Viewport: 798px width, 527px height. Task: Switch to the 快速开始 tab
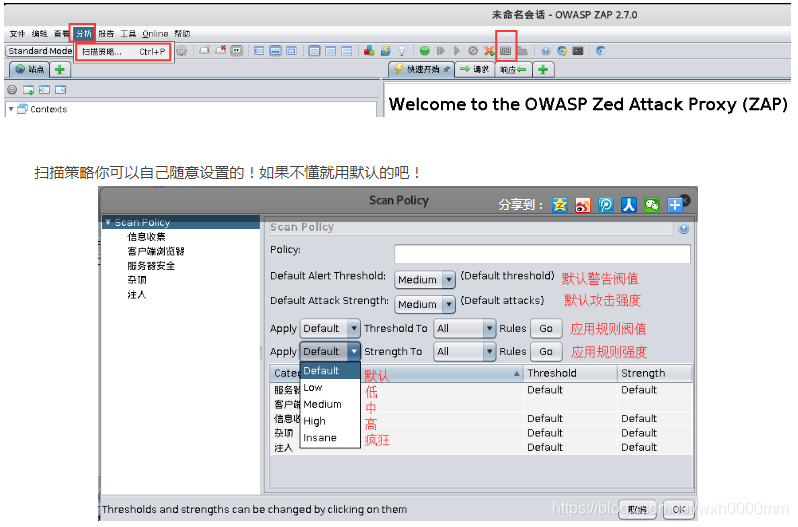click(421, 69)
